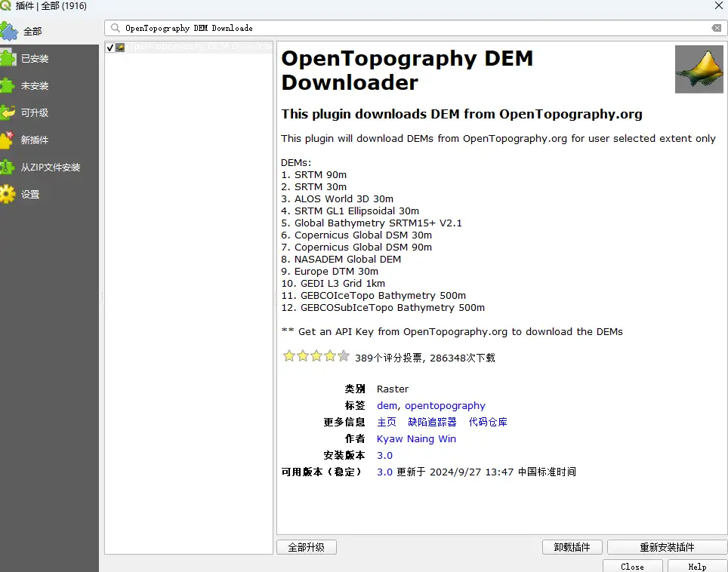Uncheck the OpenTopography DEM Downloader plugin checkbox
Image resolution: width=728 pixels, height=572 pixels.
click(x=110, y=48)
